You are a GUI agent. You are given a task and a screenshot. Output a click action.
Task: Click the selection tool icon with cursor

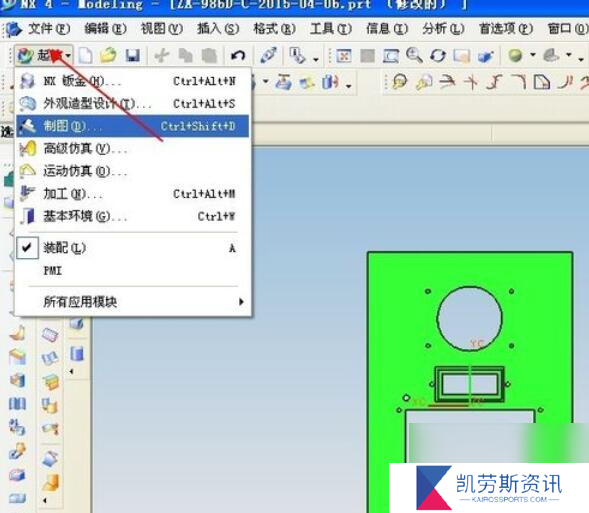[x=298, y=56]
